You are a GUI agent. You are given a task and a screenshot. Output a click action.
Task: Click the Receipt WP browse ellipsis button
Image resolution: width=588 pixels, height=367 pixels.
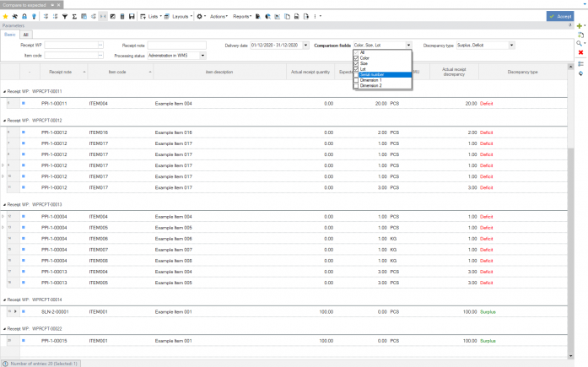tap(100, 46)
